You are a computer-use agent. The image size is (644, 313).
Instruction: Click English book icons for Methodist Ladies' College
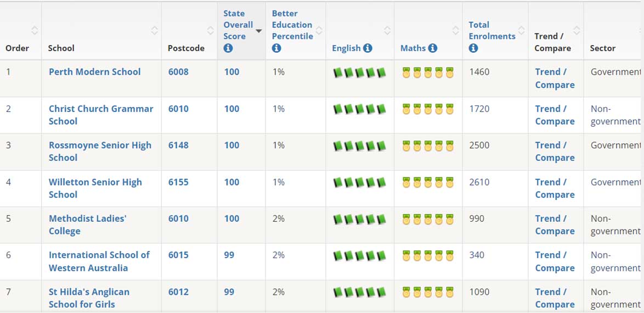click(x=359, y=219)
